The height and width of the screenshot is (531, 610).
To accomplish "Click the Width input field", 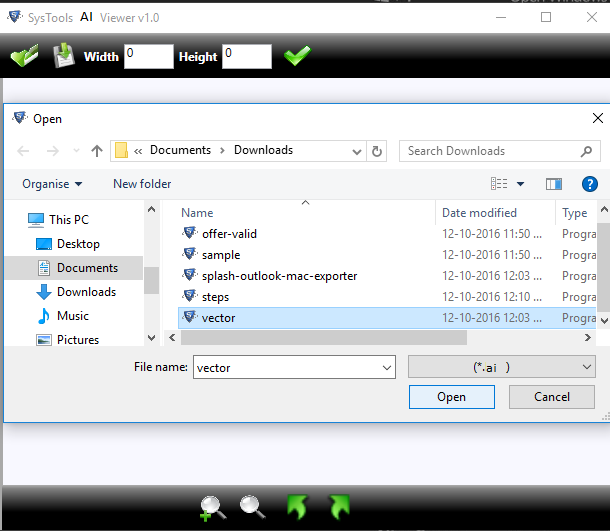I will point(149,56).
